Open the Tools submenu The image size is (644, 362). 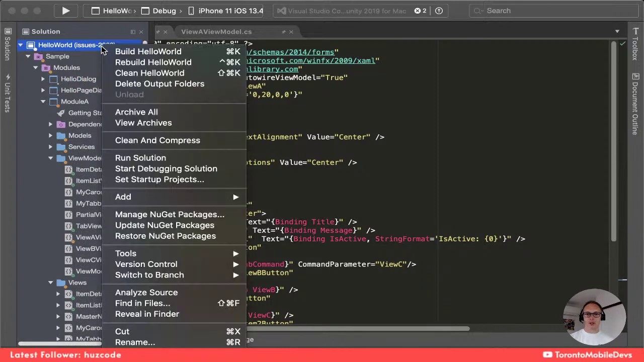tap(174, 253)
